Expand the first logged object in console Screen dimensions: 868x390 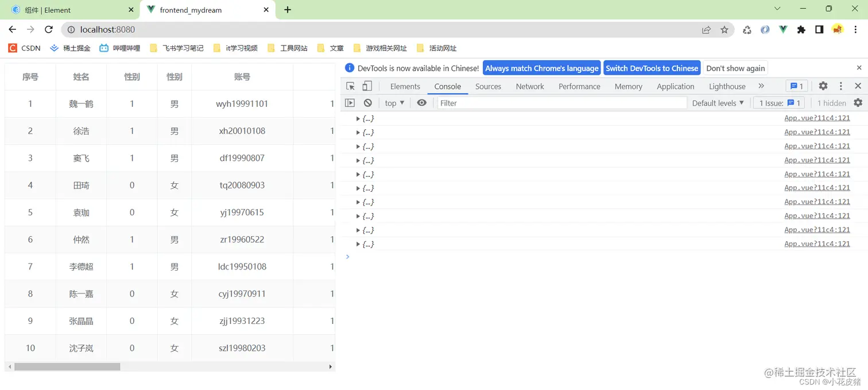358,118
